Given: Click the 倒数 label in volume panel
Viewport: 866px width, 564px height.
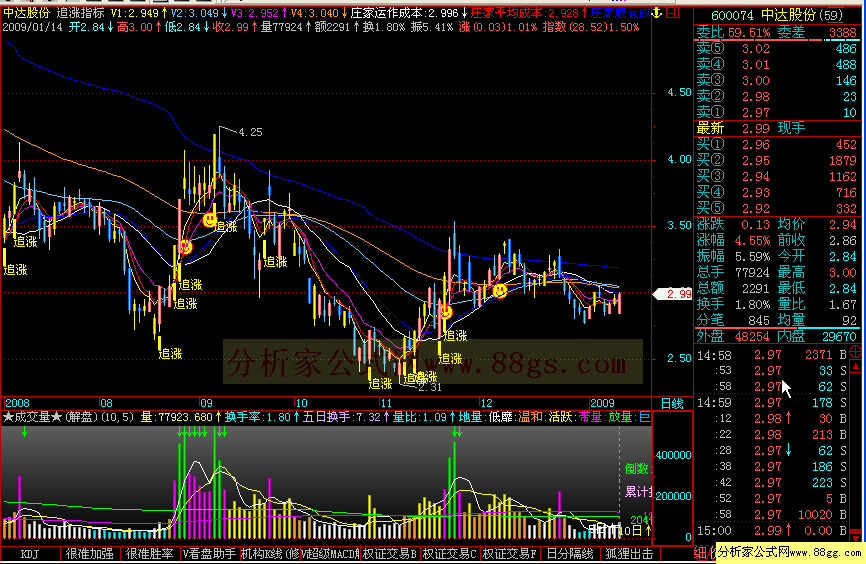Looking at the screenshot, I should (x=637, y=469).
